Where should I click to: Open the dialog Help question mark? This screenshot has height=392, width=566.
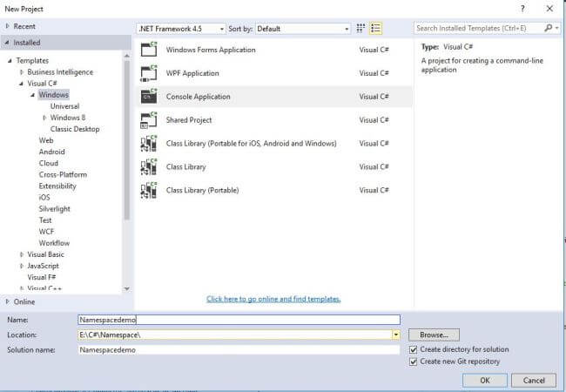pos(522,9)
